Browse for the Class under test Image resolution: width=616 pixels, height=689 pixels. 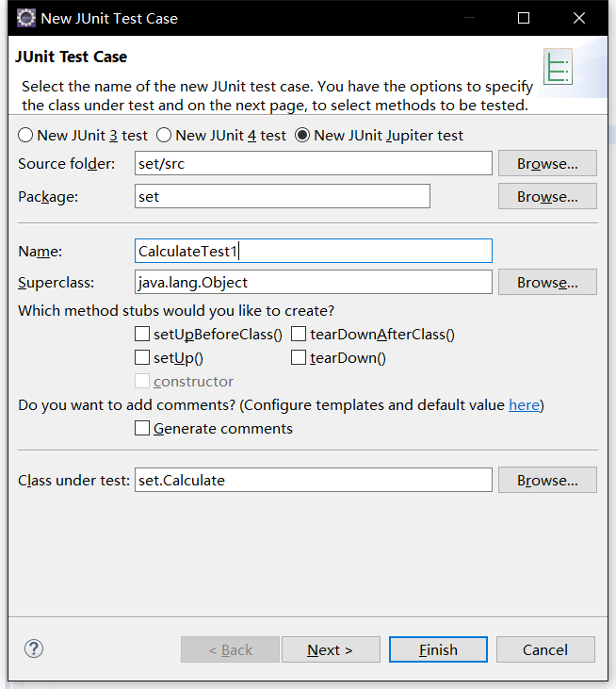547,480
